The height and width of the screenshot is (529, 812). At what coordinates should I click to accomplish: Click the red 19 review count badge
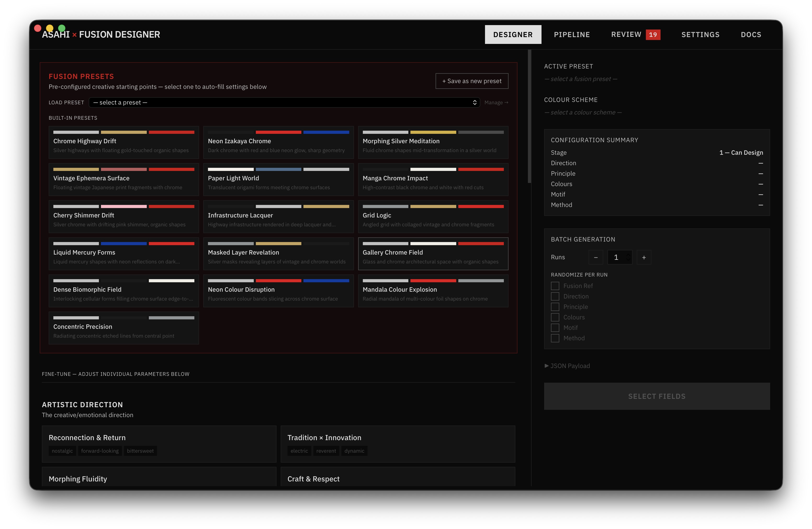point(653,34)
